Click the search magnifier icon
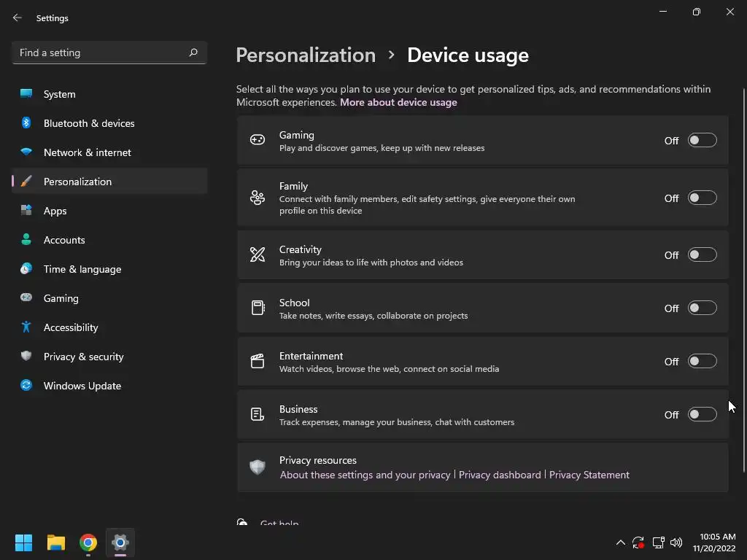The width and height of the screenshot is (747, 560). point(193,52)
